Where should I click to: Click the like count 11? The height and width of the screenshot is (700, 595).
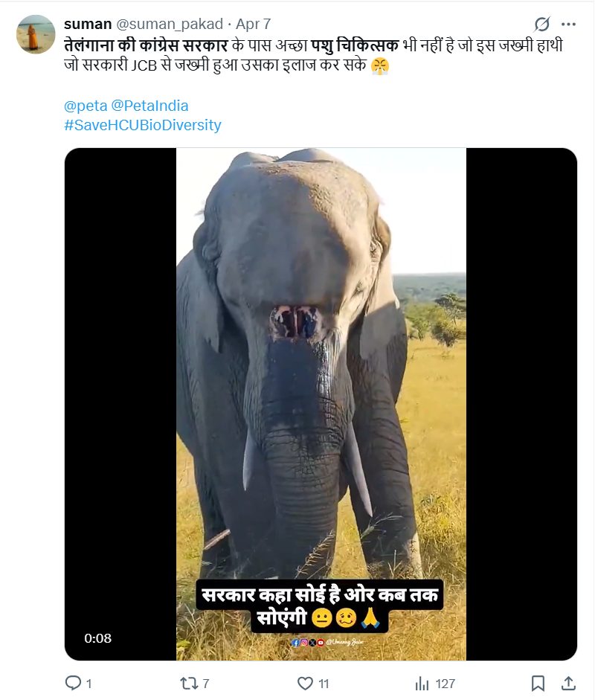[x=324, y=684]
